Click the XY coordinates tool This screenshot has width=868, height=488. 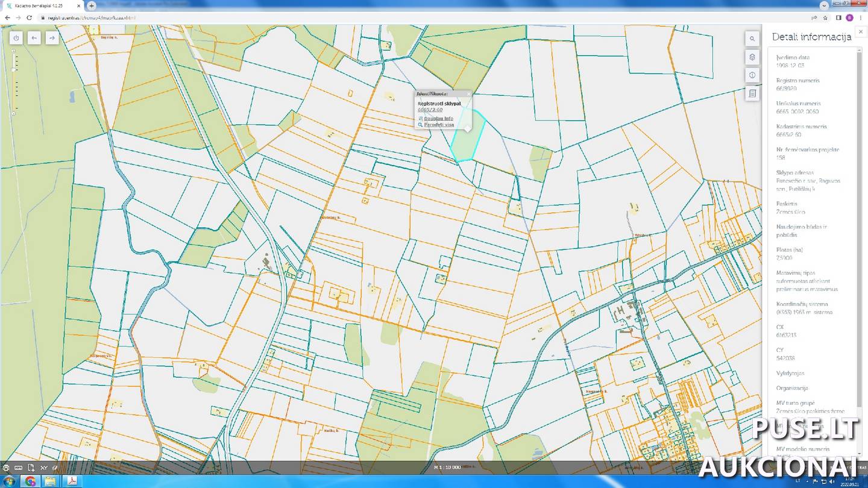pos(44,468)
